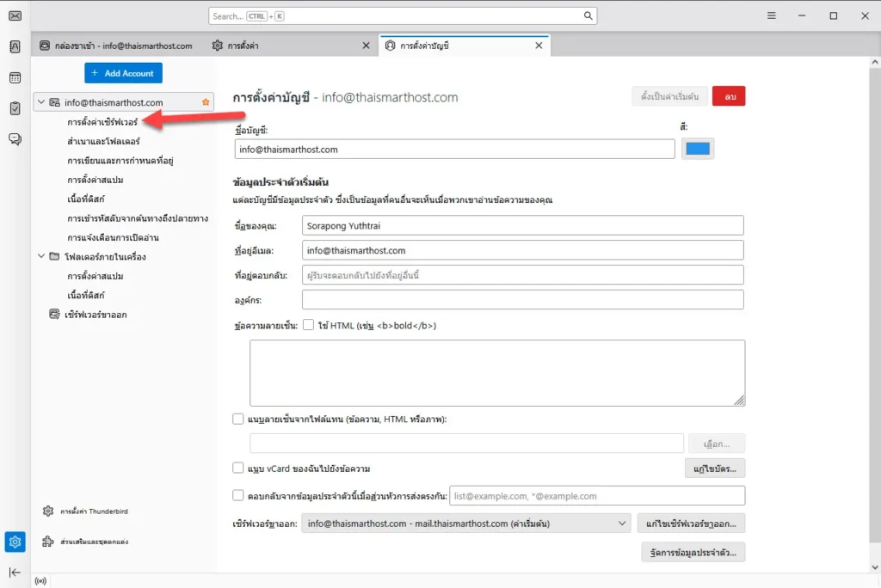Click the ชื่อของคุณ field with Sorapong Yuthtrai
881x588 pixels.
522,226
